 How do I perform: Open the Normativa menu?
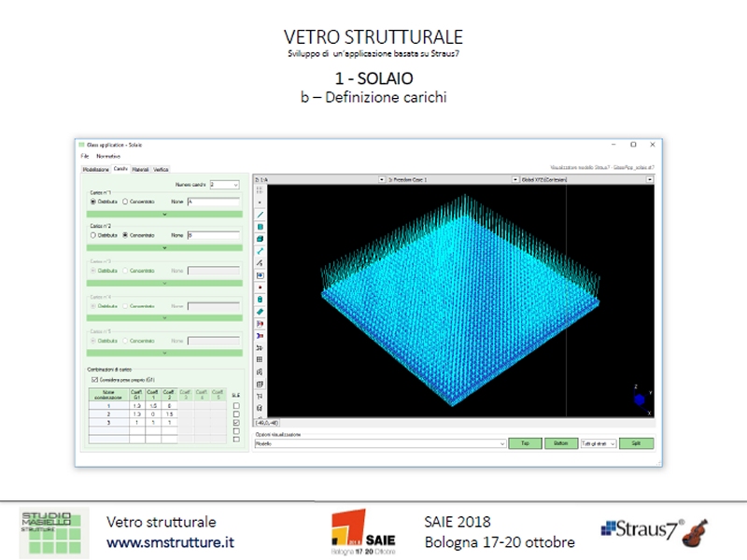[107, 156]
